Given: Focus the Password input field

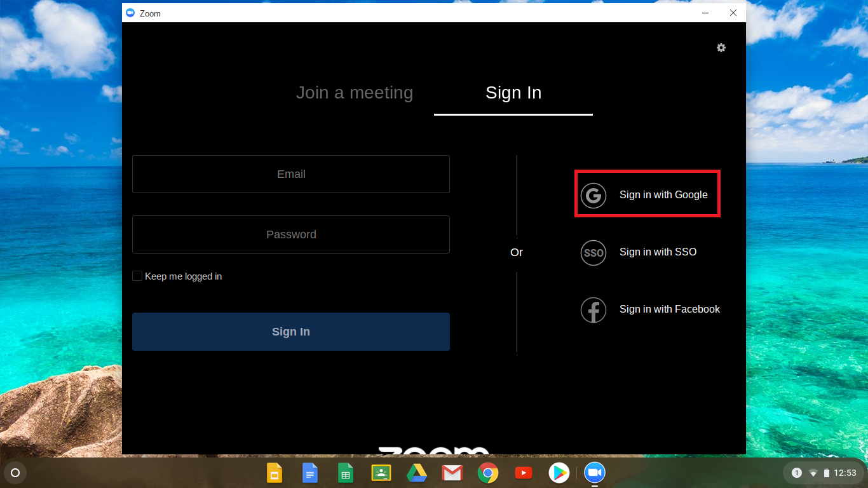Looking at the screenshot, I should coord(291,234).
